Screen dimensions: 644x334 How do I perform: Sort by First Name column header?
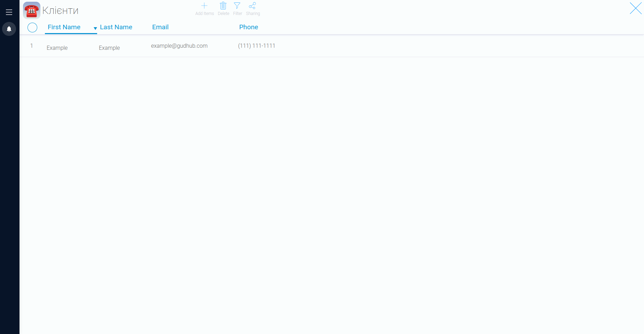coord(64,27)
